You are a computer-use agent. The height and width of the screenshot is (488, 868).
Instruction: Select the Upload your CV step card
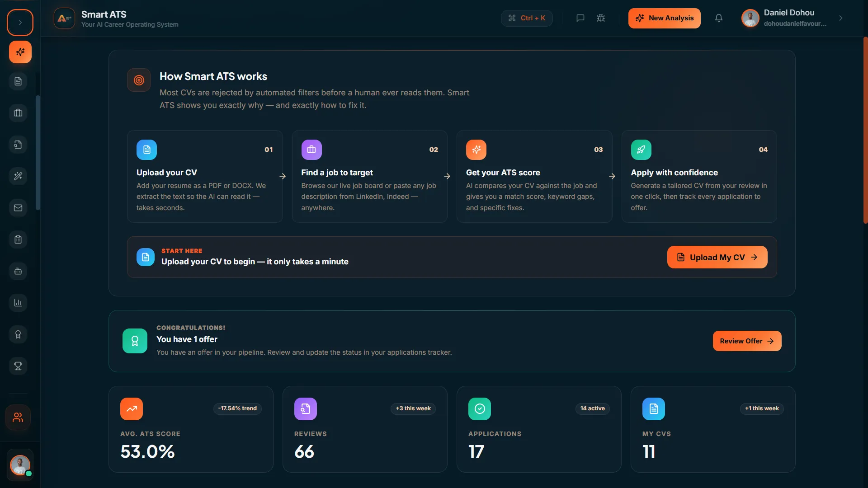(205, 176)
